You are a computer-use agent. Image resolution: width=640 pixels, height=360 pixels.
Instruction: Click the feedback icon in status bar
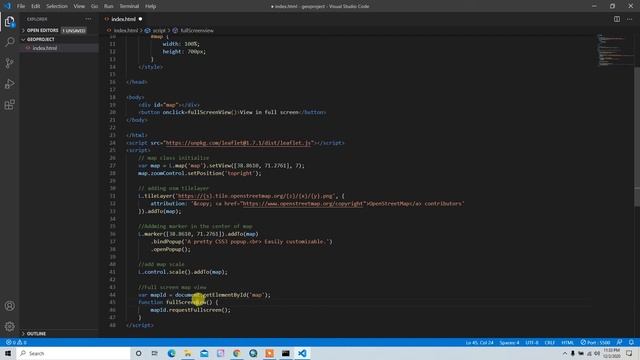pos(620,342)
